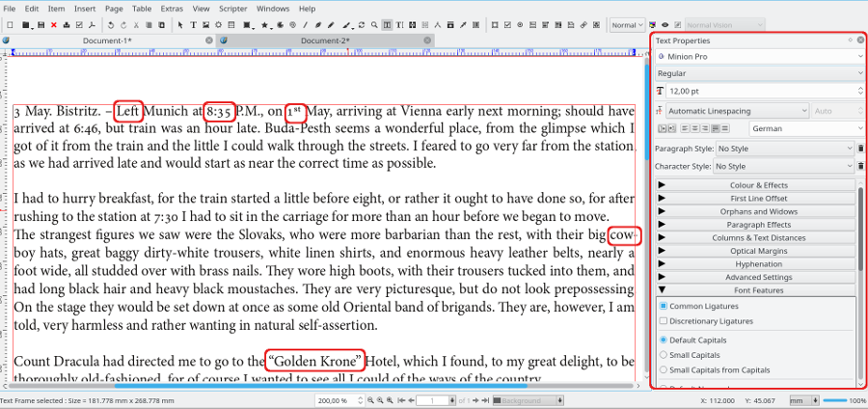Click the Print icon in toolbar

pyautogui.click(x=67, y=25)
